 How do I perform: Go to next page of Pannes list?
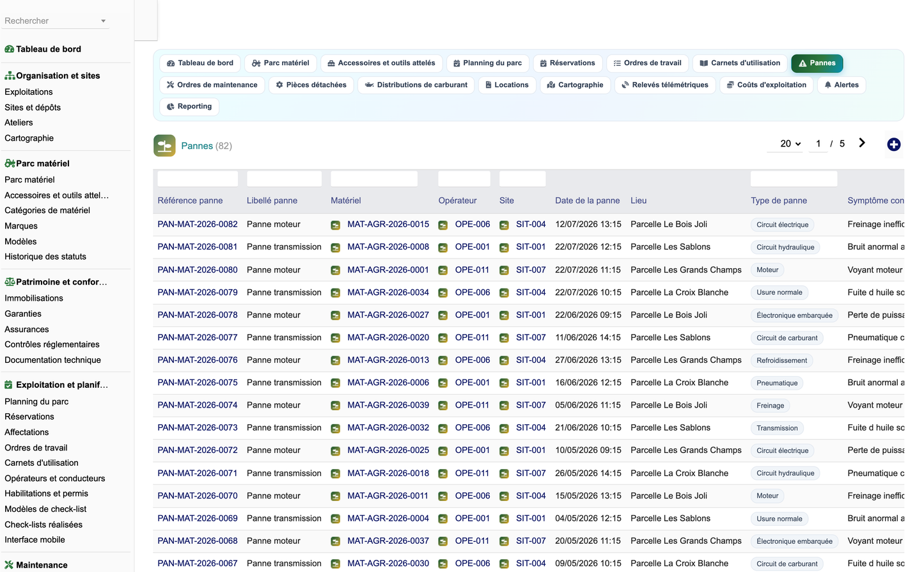click(x=862, y=143)
